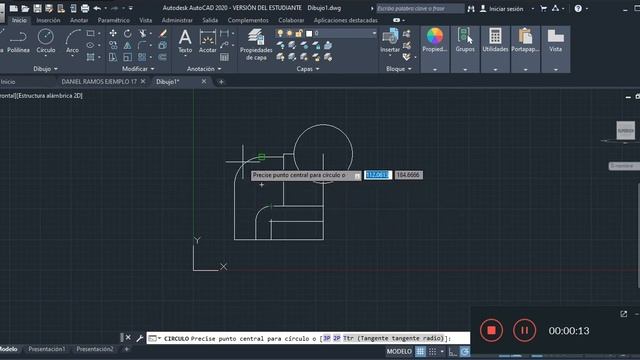Click the Undo arrow in quick access toolbar
The width and height of the screenshot is (640, 360).
click(x=97, y=8)
